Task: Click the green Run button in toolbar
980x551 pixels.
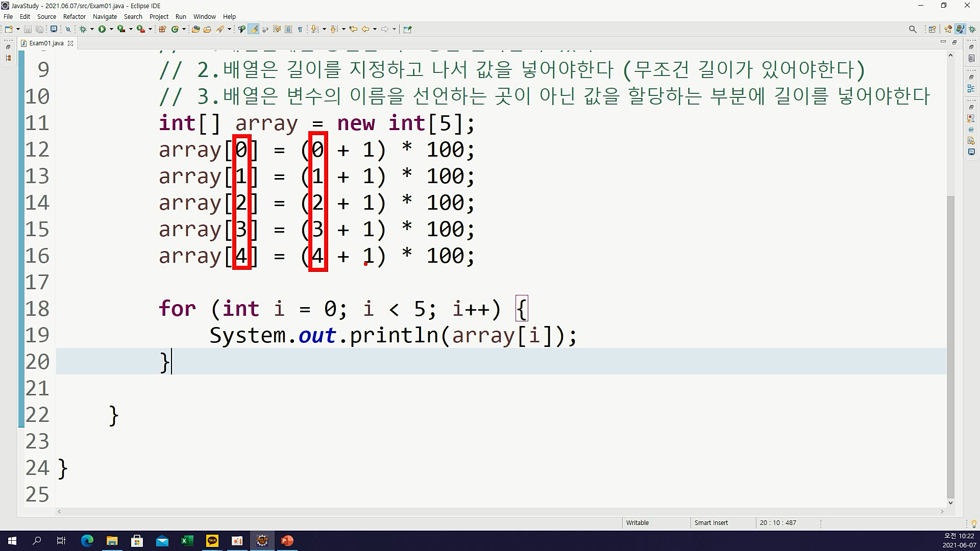Action: coord(102,29)
